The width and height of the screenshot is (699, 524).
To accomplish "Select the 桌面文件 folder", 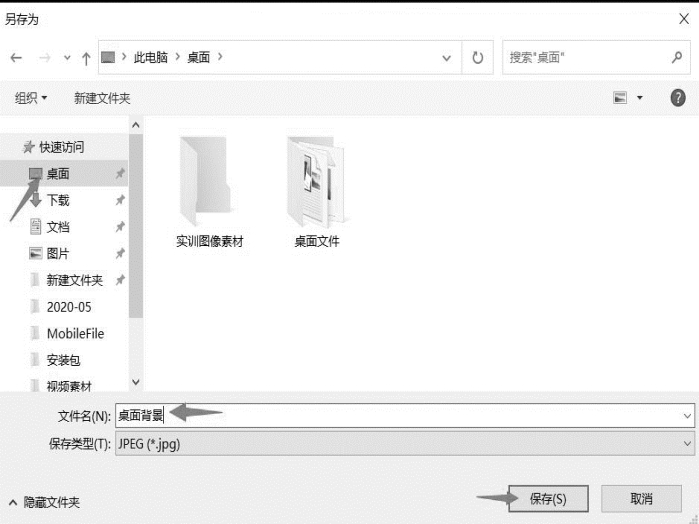I will [317, 192].
